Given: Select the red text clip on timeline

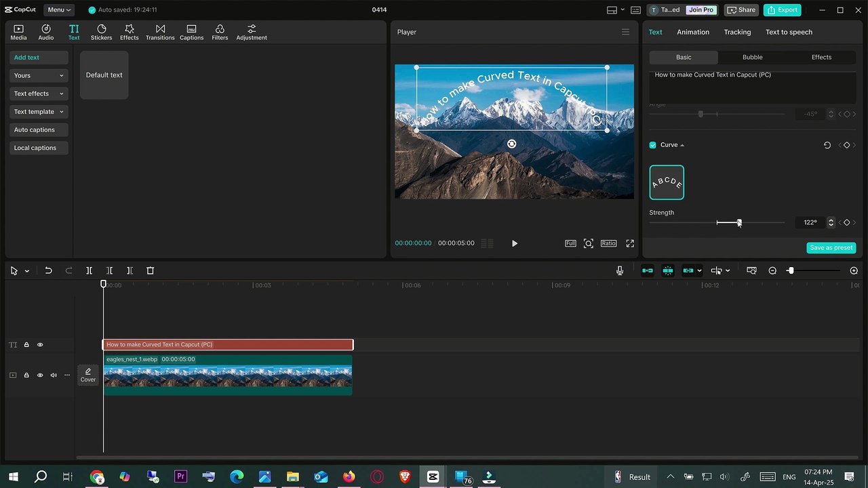Looking at the screenshot, I should coord(228,345).
